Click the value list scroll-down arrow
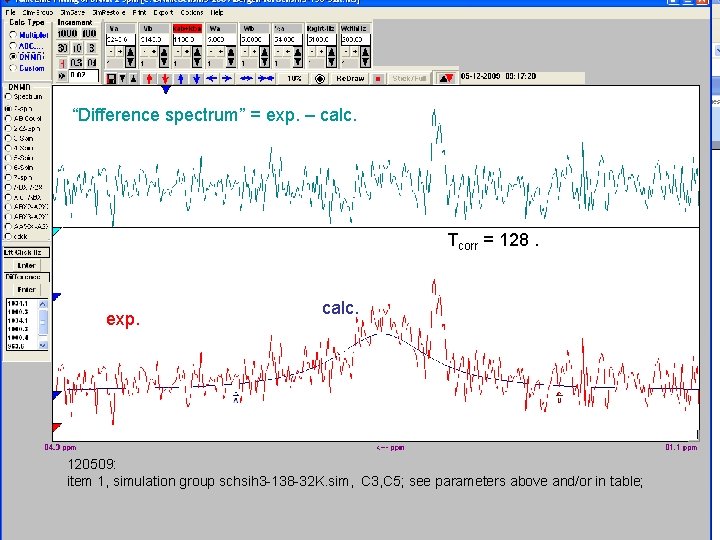This screenshot has height=540, width=720. coord(43,345)
